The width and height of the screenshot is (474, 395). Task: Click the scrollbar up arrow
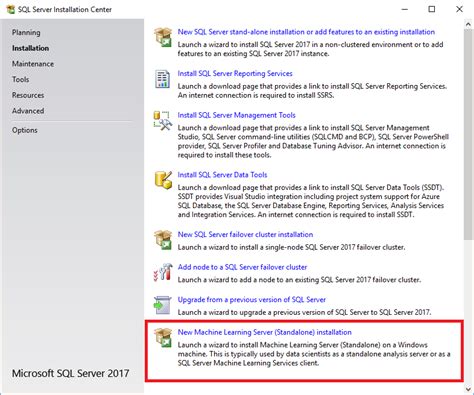pos(468,24)
